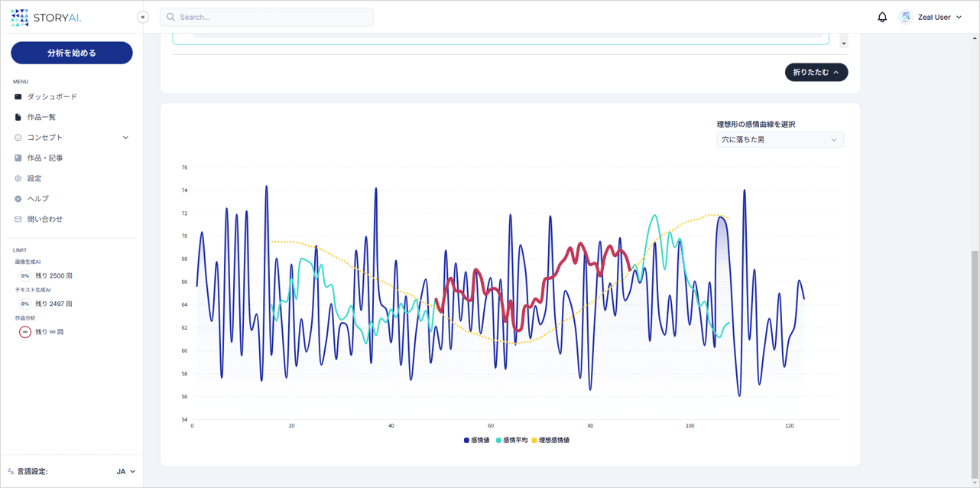Open the user menu chevron beside Zeal User
The width and height of the screenshot is (980, 488).
tap(959, 17)
